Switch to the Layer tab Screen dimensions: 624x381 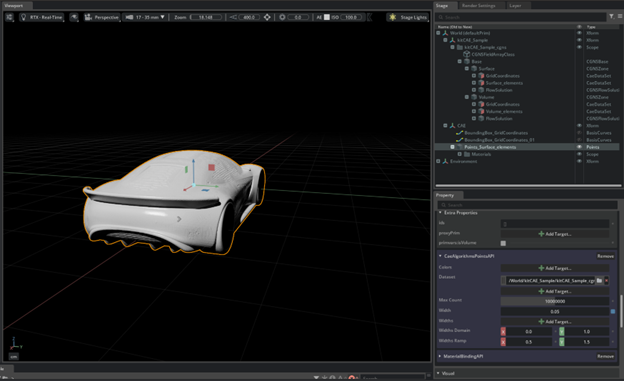pos(515,6)
